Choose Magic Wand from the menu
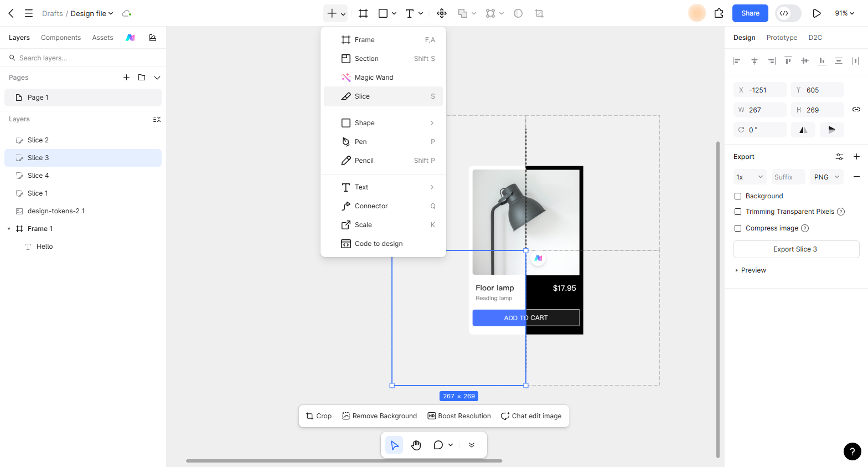Screen dimensions: 868x467 [383, 78]
